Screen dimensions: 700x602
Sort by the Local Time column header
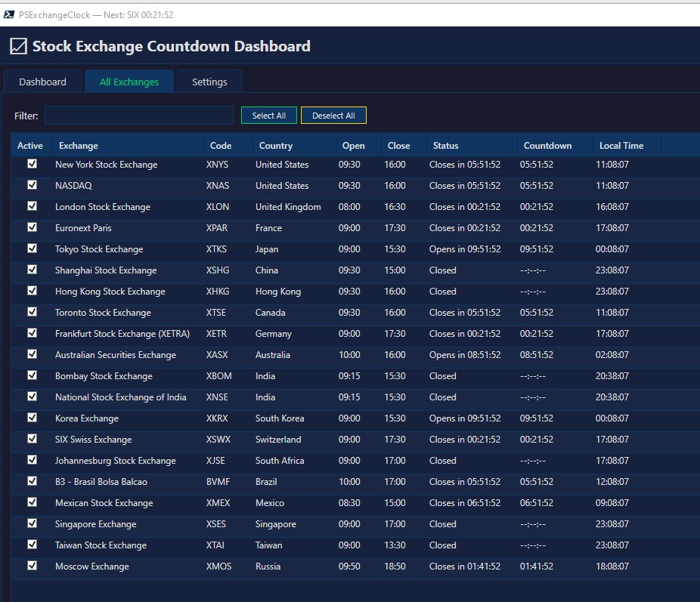coord(627,145)
